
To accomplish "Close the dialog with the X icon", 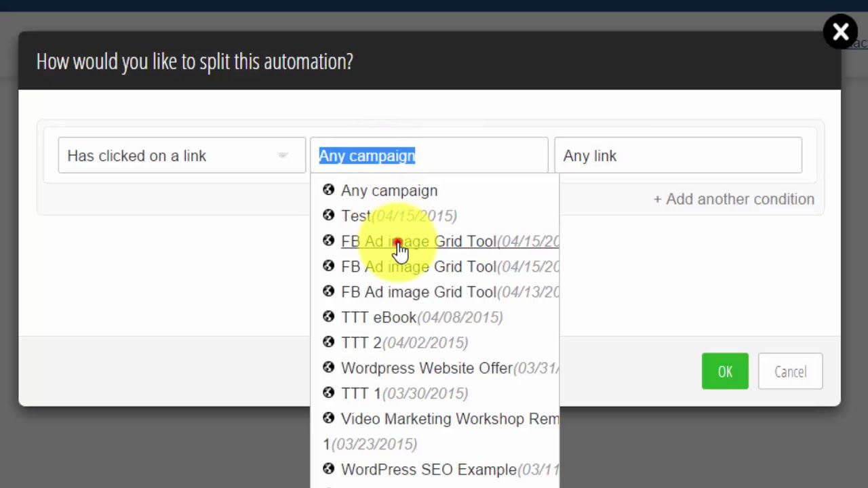I will click(840, 32).
